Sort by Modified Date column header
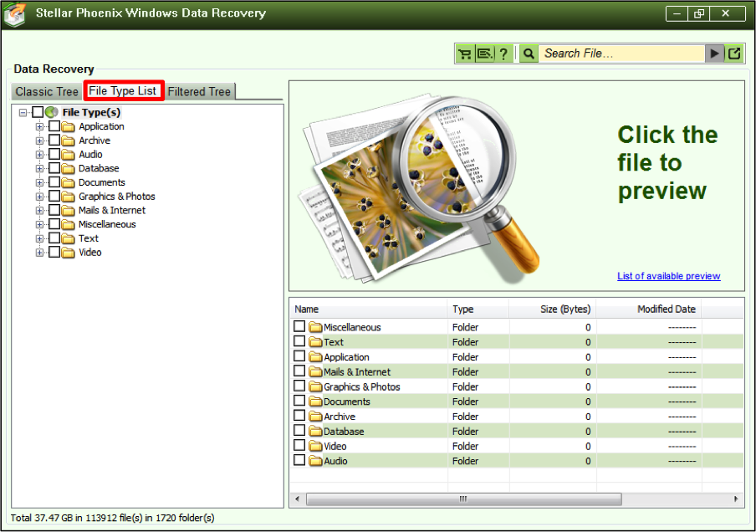 (x=649, y=309)
